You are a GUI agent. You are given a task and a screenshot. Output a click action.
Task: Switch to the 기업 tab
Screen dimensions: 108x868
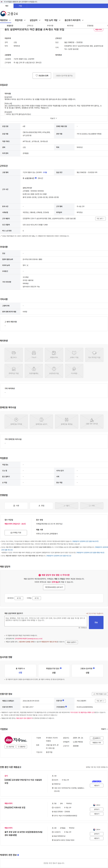click(x=20, y=6)
